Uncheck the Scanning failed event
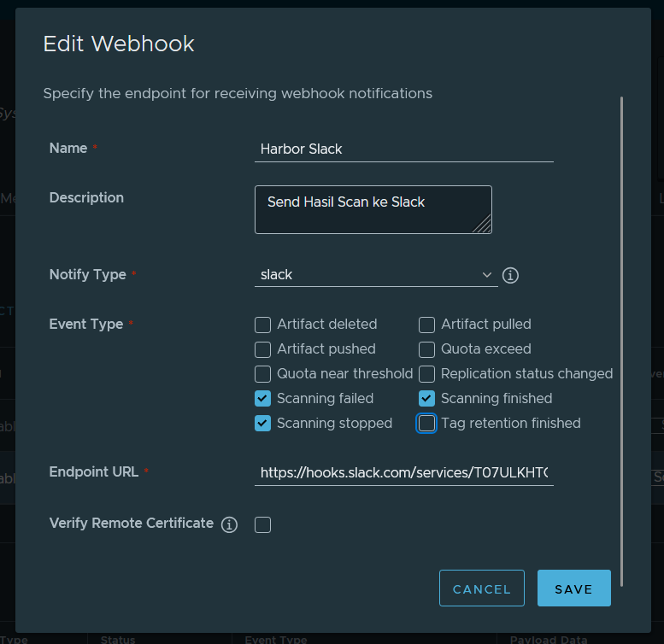The width and height of the screenshot is (664, 644). (263, 399)
